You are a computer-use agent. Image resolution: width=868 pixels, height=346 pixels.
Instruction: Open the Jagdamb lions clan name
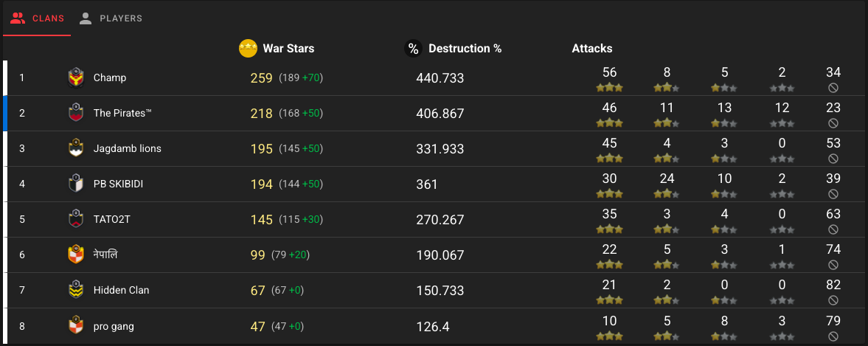pyautogui.click(x=128, y=148)
